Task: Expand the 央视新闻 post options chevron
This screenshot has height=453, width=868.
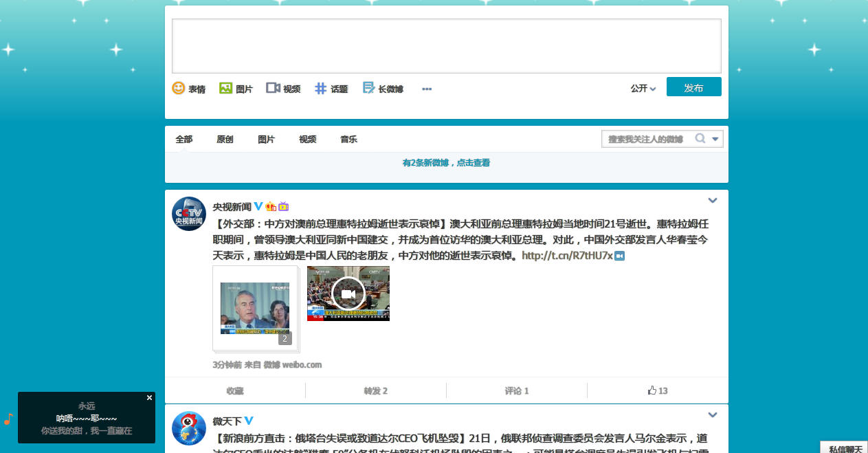Action: pos(713,201)
